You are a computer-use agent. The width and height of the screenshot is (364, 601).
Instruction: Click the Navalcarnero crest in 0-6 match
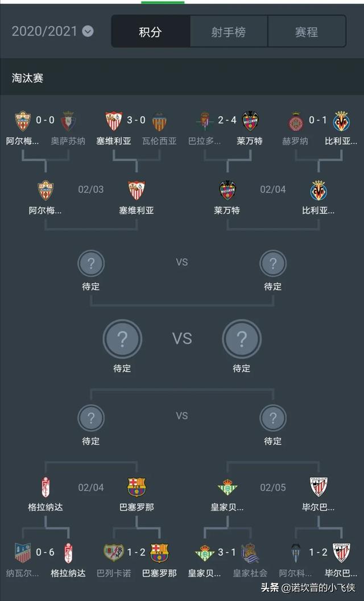pos(23,553)
